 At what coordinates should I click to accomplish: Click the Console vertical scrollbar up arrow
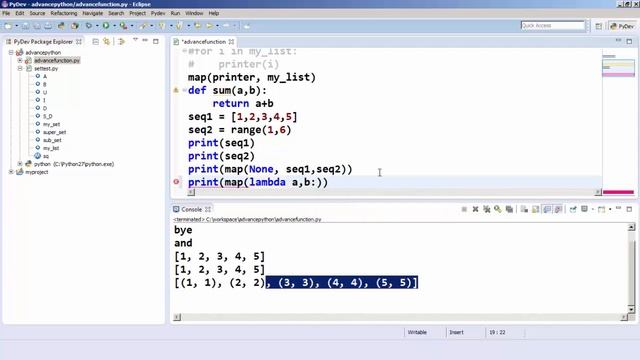631,227
